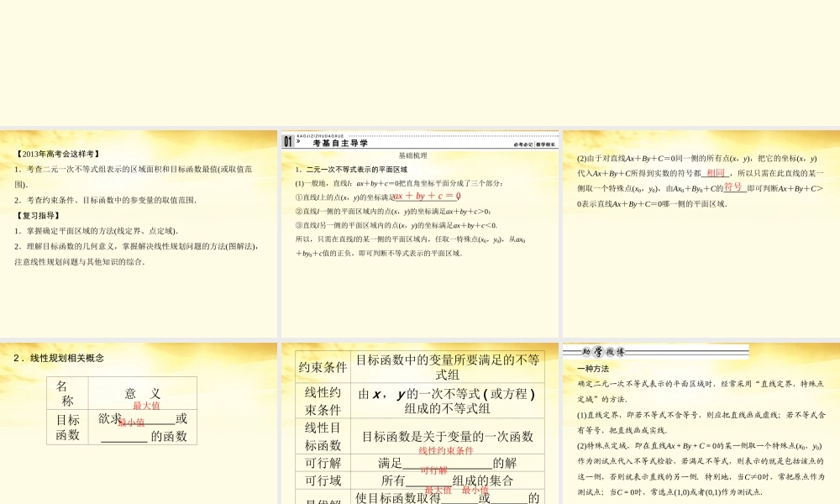
Task: Click the text 组成的不等式组
Action: pyautogui.click(x=448, y=409)
